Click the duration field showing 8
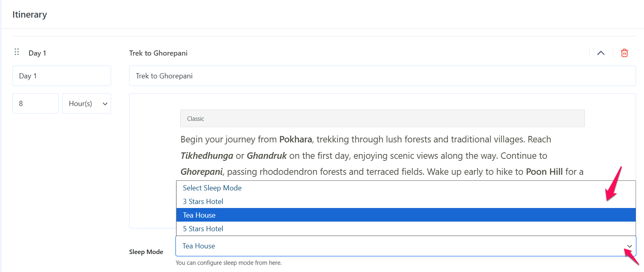This screenshot has width=644, height=272. pos(35,104)
